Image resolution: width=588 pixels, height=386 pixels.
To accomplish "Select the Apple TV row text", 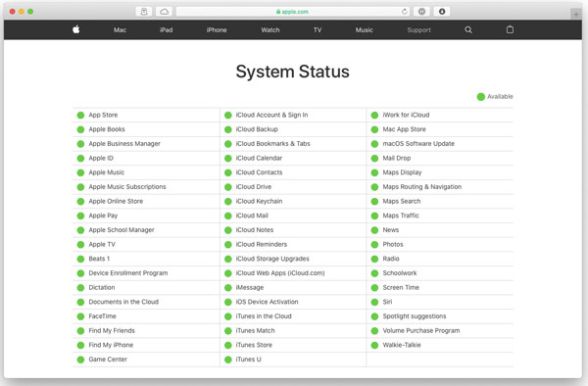I will point(102,244).
